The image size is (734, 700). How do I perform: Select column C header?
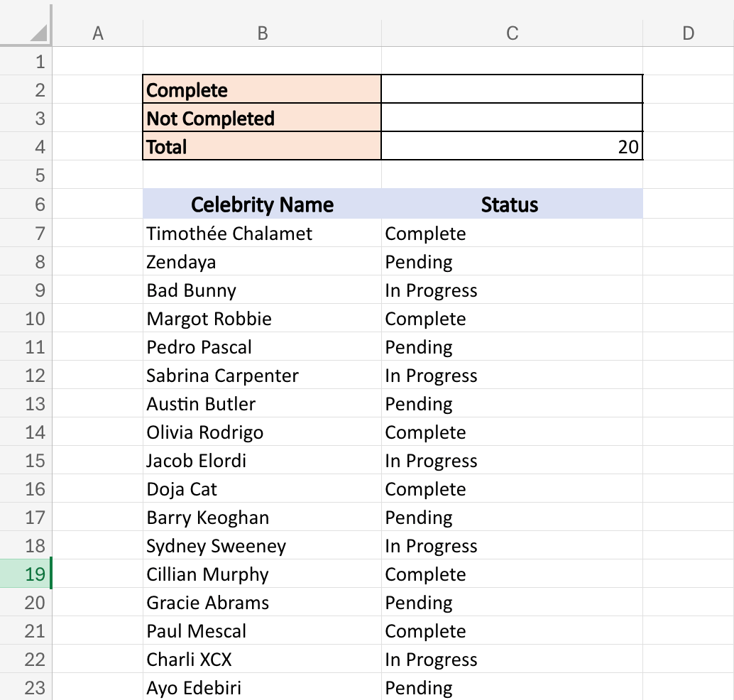pyautogui.click(x=512, y=33)
